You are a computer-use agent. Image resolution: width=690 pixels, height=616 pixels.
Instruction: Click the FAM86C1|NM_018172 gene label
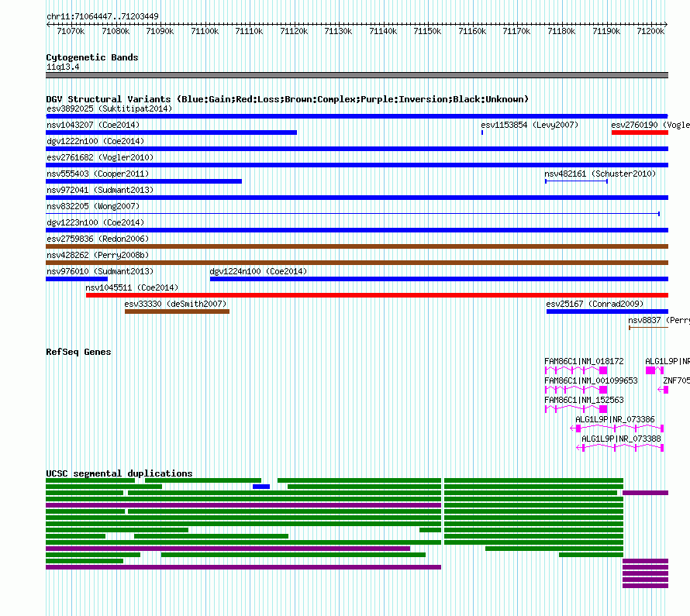584,361
